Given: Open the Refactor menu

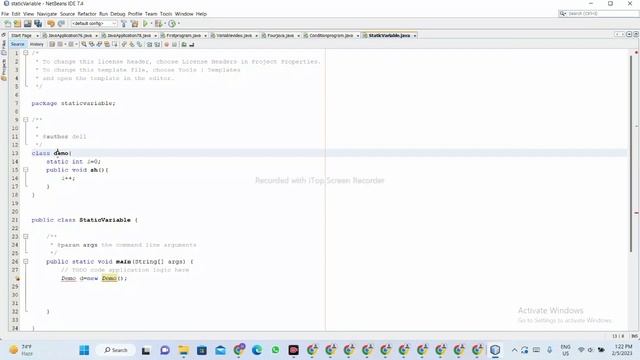Looking at the screenshot, I should [x=87, y=14].
